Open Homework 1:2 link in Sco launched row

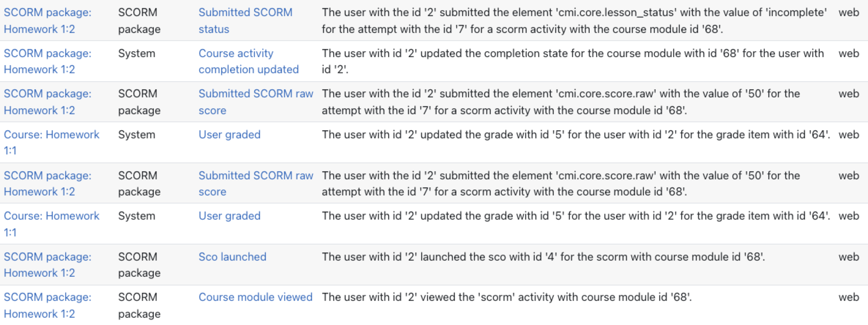[48, 265]
